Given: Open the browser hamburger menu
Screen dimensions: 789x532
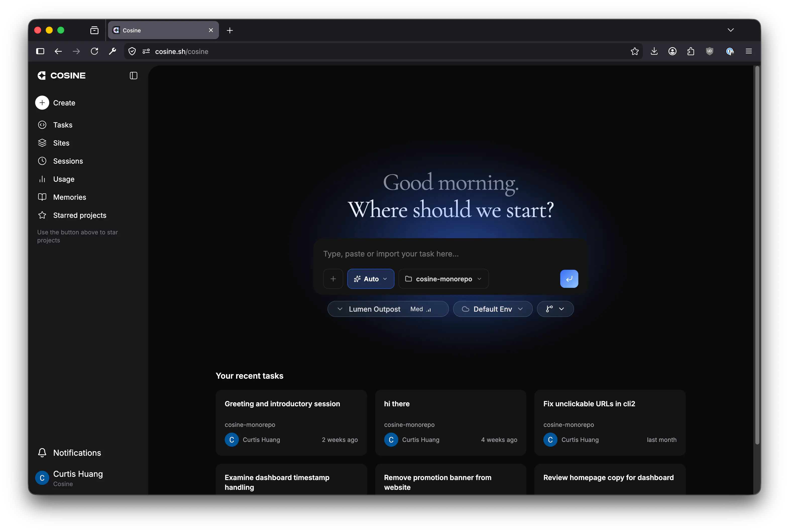Looking at the screenshot, I should tap(749, 51).
